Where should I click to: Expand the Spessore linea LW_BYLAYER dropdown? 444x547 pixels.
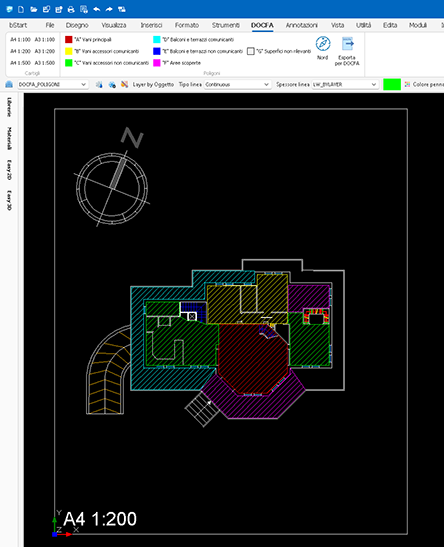point(345,84)
